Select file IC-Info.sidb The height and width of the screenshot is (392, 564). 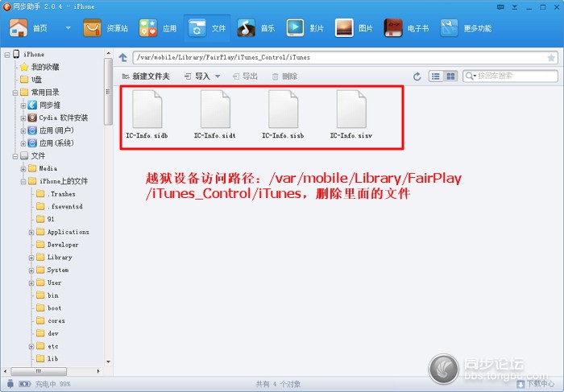(147, 114)
